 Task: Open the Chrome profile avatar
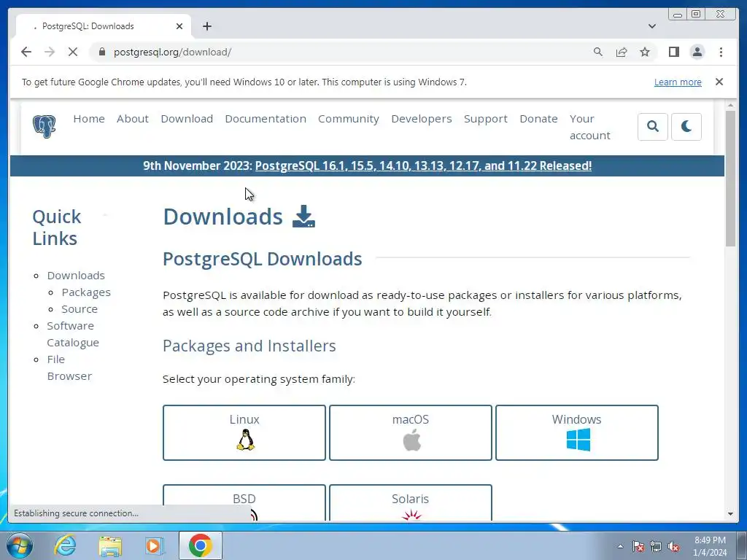tap(697, 52)
